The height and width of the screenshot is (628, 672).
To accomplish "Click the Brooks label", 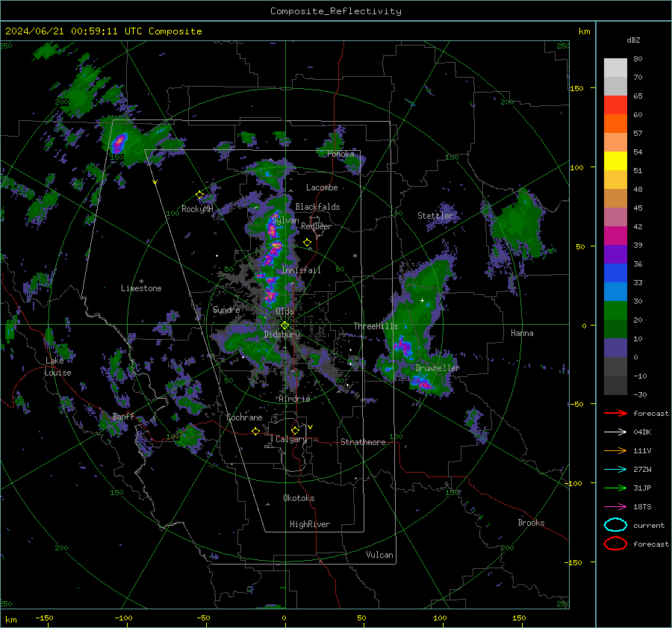I will tap(531, 523).
